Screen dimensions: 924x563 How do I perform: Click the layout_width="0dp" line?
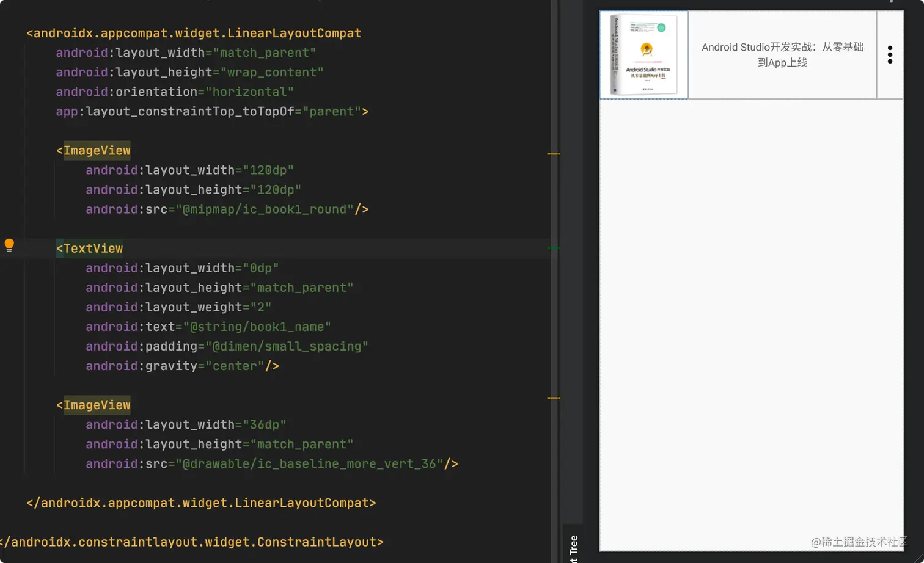[182, 267]
